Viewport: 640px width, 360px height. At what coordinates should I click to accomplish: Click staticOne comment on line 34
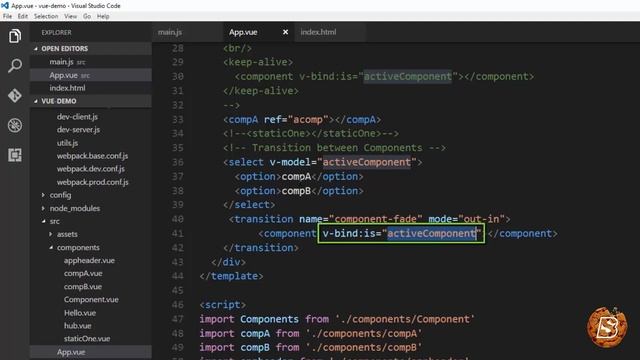click(311, 133)
